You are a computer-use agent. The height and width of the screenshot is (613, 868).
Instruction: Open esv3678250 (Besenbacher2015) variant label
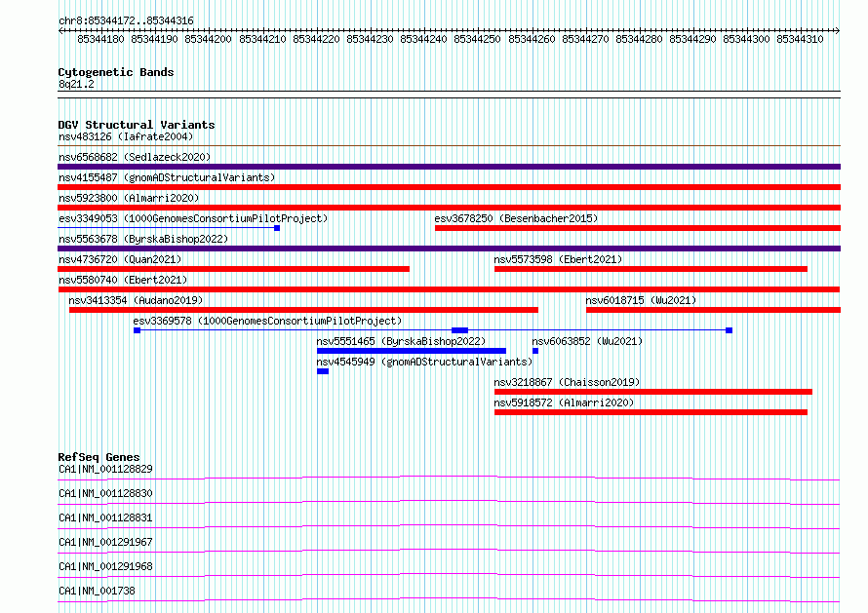516,218
